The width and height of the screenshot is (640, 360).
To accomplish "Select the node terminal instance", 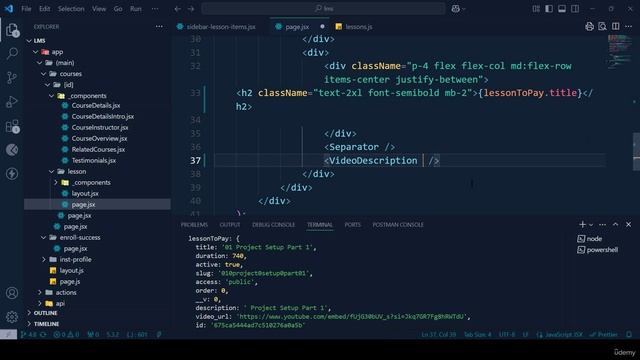I will tap(590, 239).
